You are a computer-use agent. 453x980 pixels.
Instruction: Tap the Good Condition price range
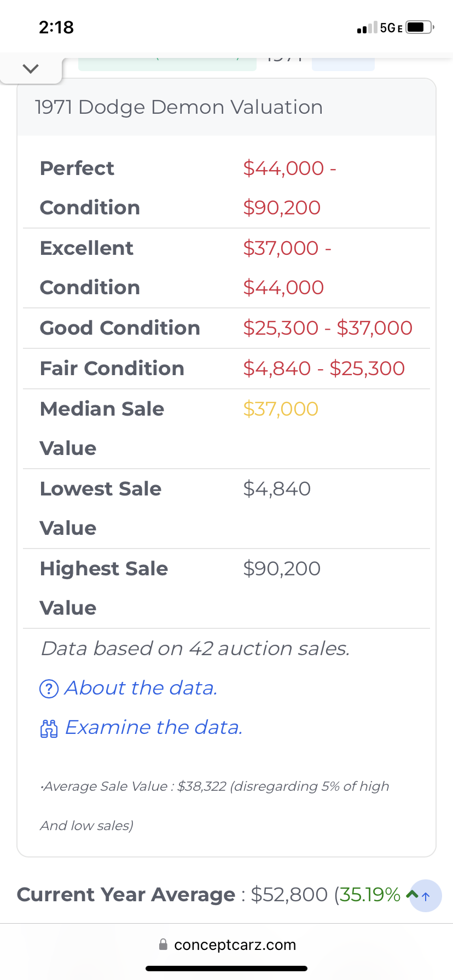[328, 328]
